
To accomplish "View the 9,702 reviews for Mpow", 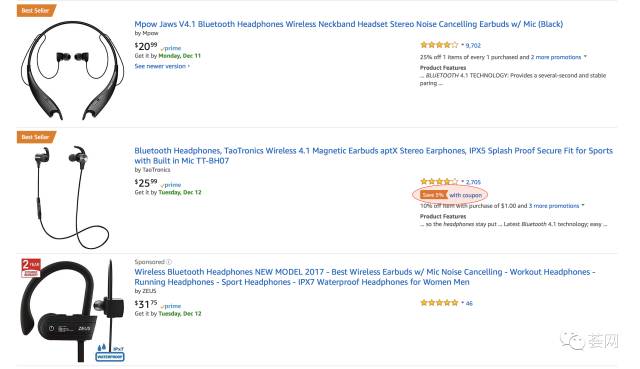I will click(473, 45).
